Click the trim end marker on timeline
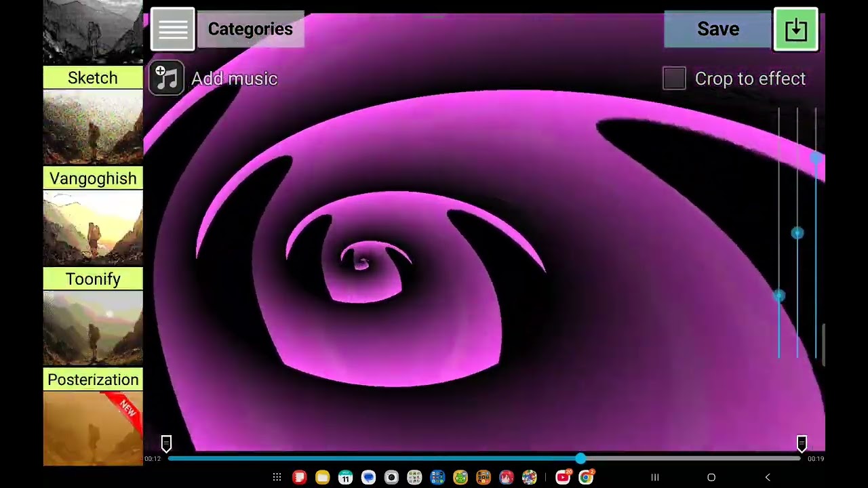The image size is (868, 488). coord(802,444)
